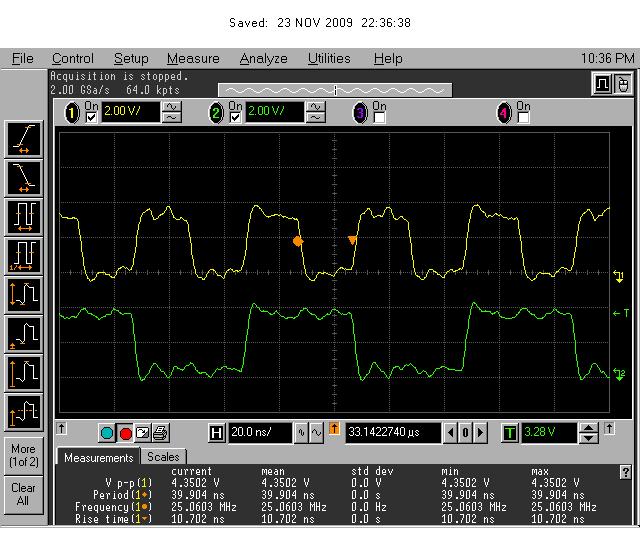Click the frequency measurement icon
The height and width of the screenshot is (544, 640).
(x=23, y=255)
